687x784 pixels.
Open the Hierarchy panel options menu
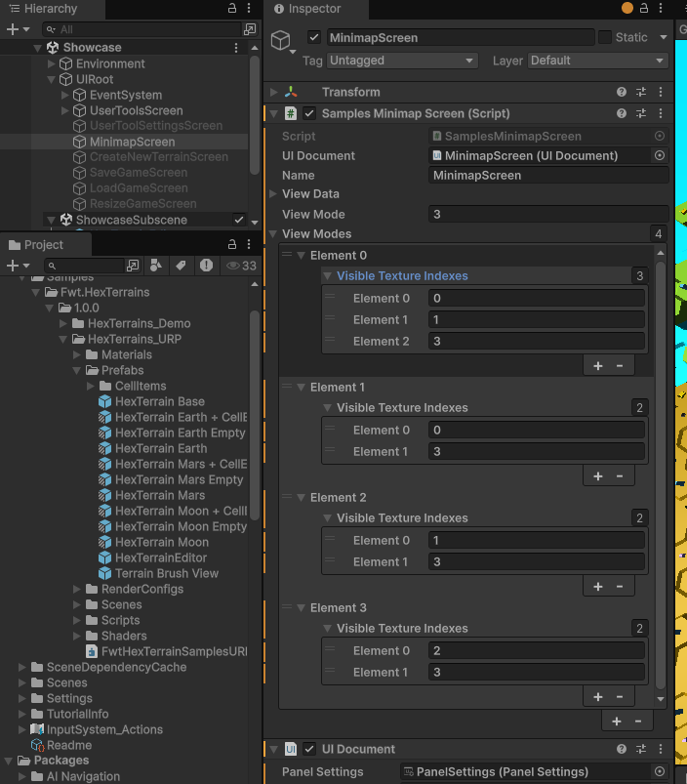248,8
